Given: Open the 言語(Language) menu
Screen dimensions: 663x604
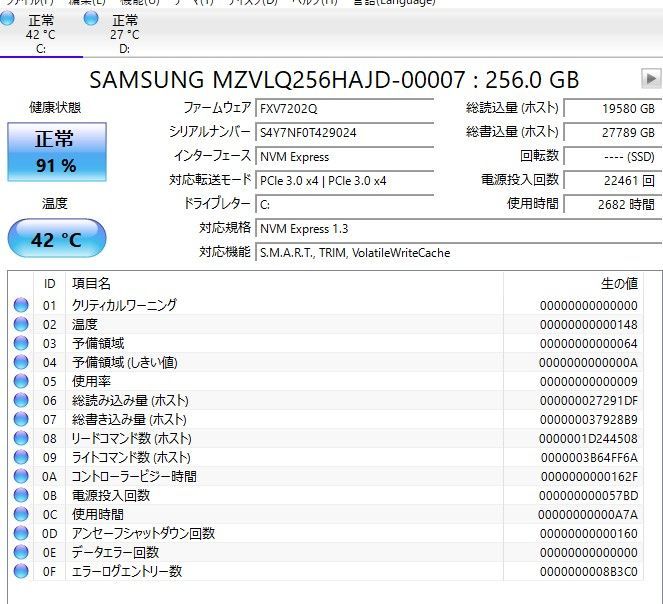Looking at the screenshot, I should 393,3.
